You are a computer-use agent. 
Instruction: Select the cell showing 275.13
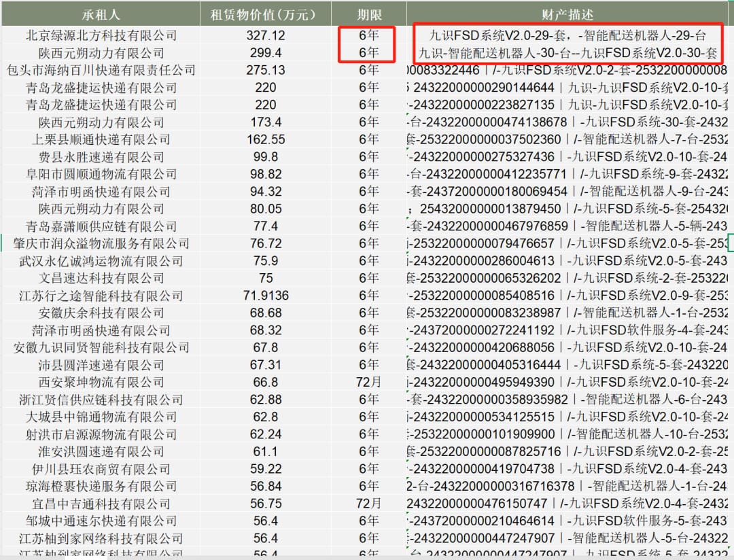(266, 70)
